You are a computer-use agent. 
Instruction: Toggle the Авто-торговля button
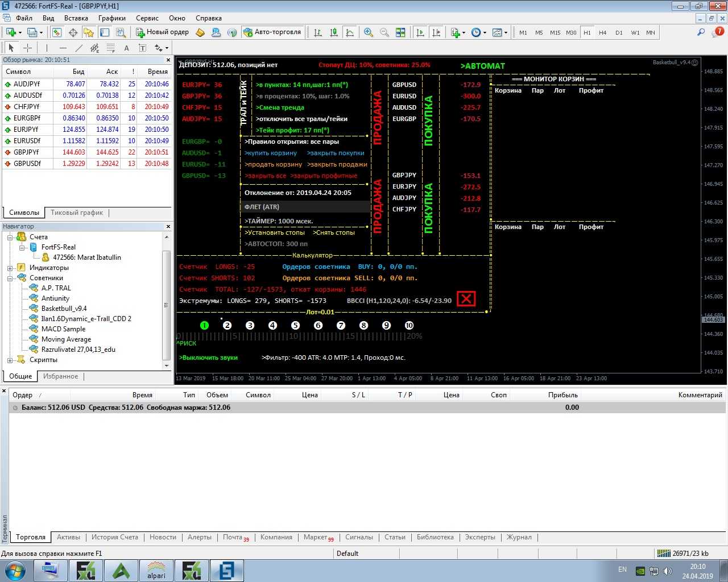click(x=272, y=32)
